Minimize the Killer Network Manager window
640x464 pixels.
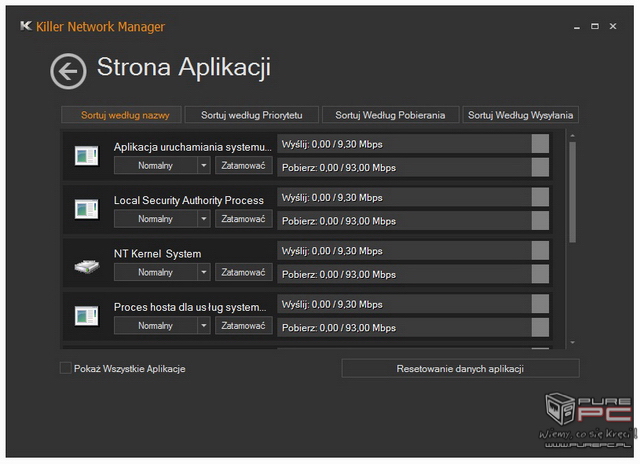tap(577, 27)
